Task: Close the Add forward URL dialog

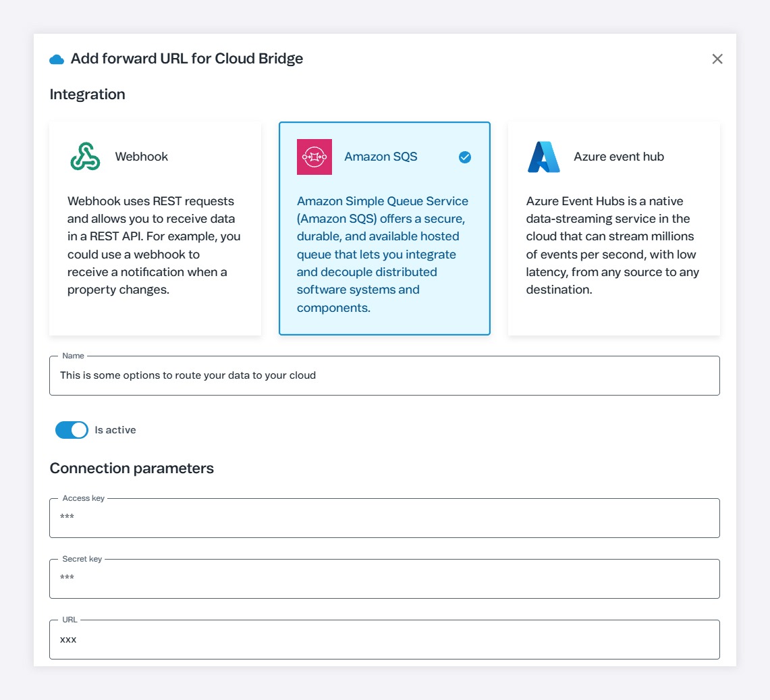Action: pyautogui.click(x=717, y=59)
